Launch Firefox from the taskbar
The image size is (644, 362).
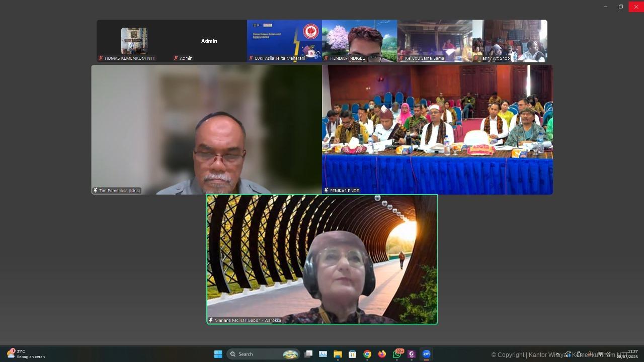pyautogui.click(x=382, y=354)
